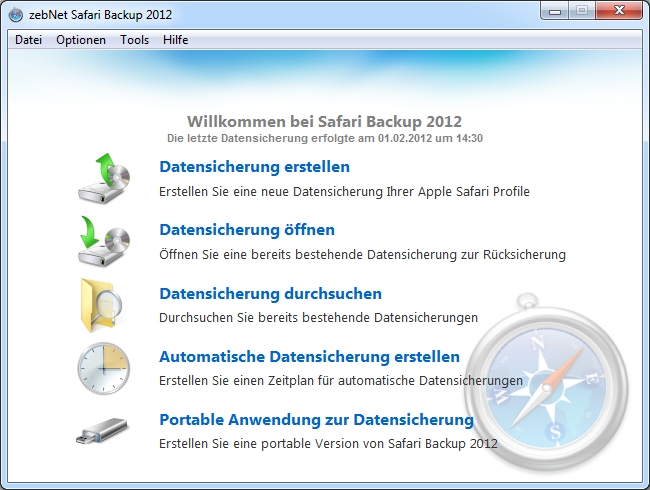Click the last backup date text 'Die letzte Datensicherung erfolgte am 01.02.2012 um 14:30'
The image size is (650, 490).
[325, 138]
